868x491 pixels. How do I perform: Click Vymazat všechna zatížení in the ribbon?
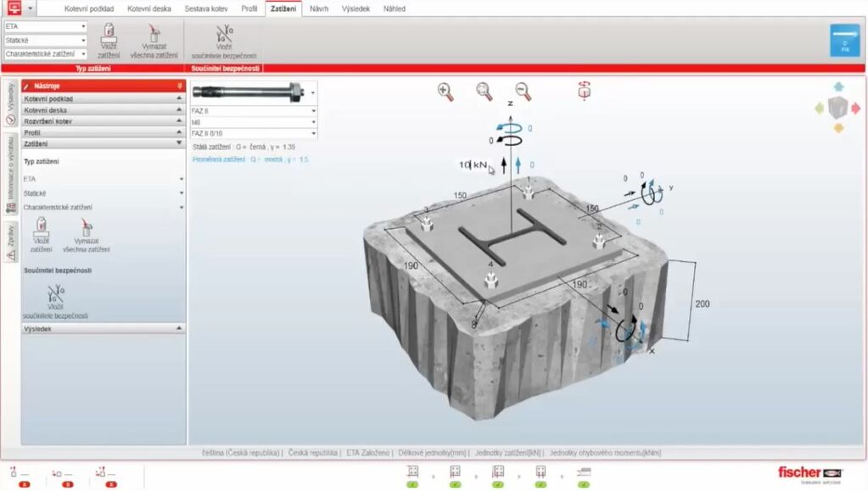[x=154, y=42]
